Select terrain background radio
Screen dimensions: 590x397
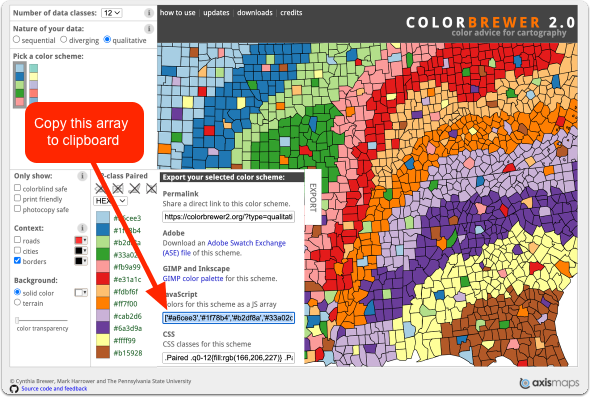click(x=17, y=302)
